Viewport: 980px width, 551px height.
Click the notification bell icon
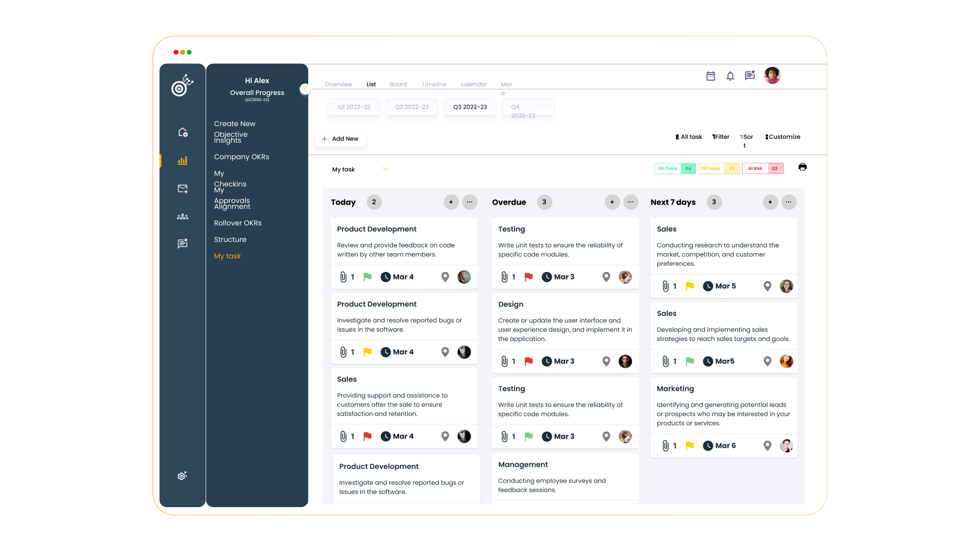pyautogui.click(x=730, y=76)
